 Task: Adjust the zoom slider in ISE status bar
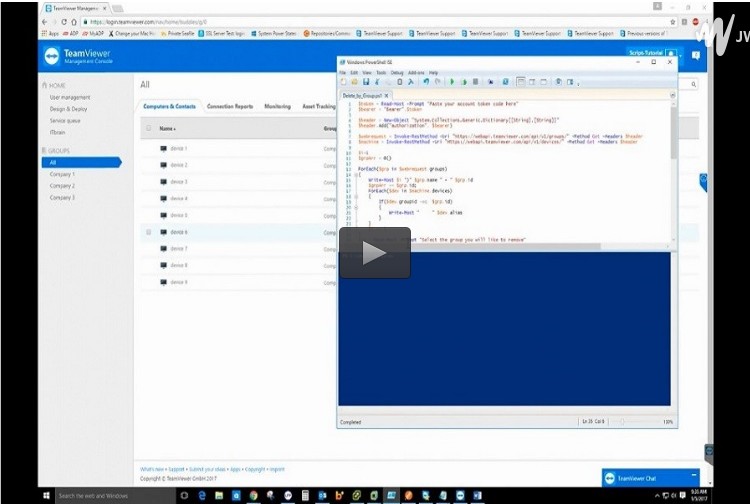[622, 422]
